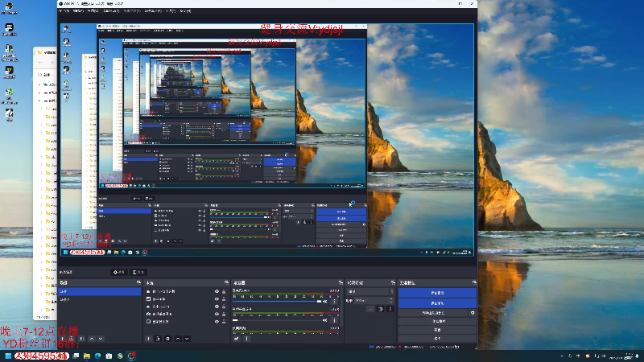The height and width of the screenshot is (362, 644).
Task: Move selected source up in Sources list
Action: tap(178, 339)
